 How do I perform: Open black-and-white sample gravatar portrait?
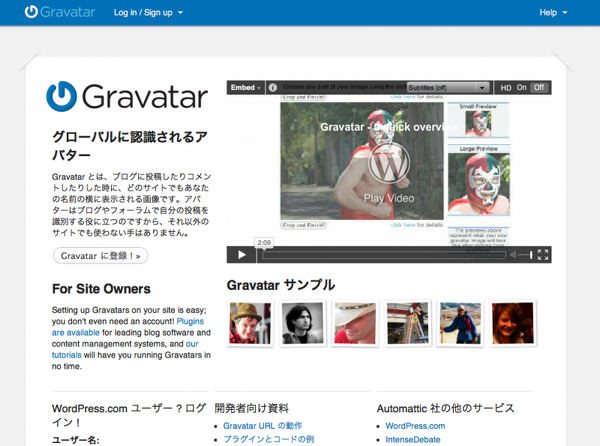tap(303, 324)
